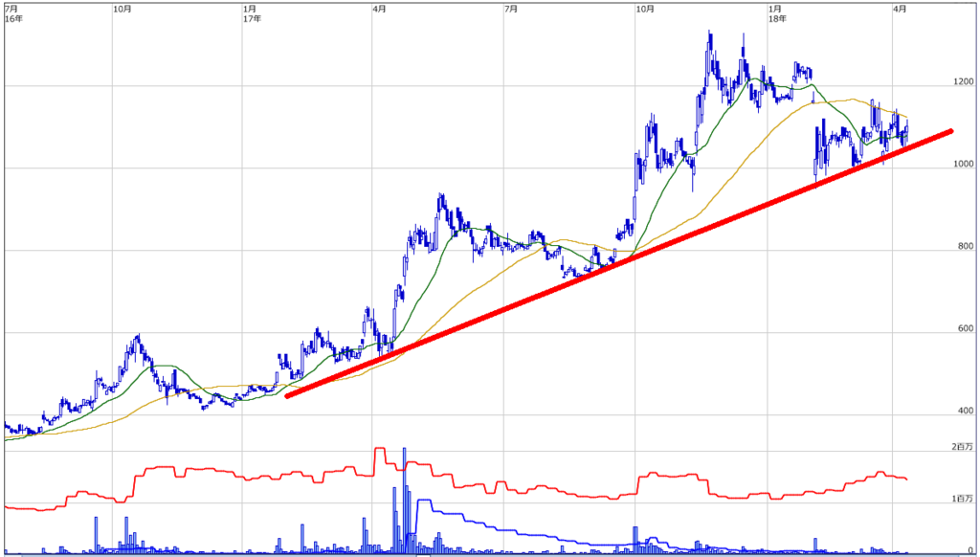Click the "2百万" volume axis label
980x557 pixels.
963,447
